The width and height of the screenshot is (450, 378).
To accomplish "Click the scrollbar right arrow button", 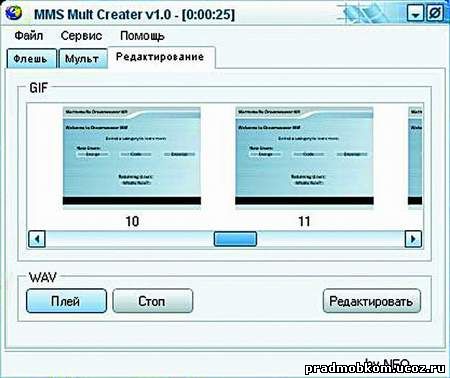I will pyautogui.click(x=413, y=239).
